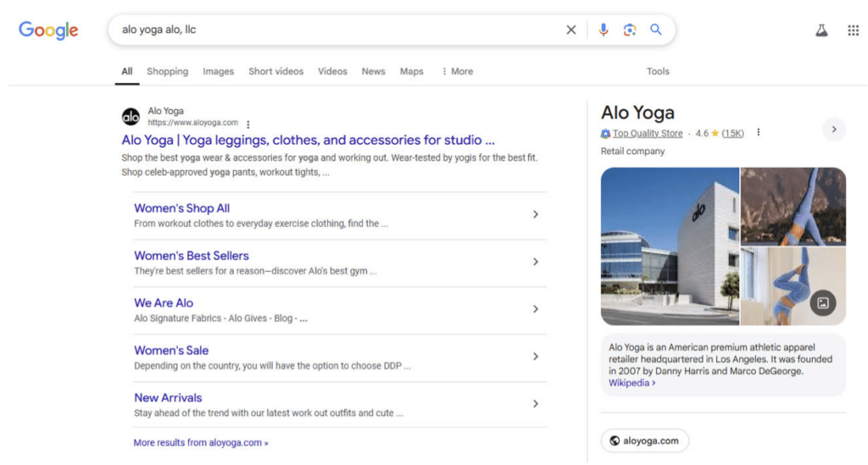This screenshot has height=465, width=868.
Task: Open Google Lens image search icon
Action: 630,30
